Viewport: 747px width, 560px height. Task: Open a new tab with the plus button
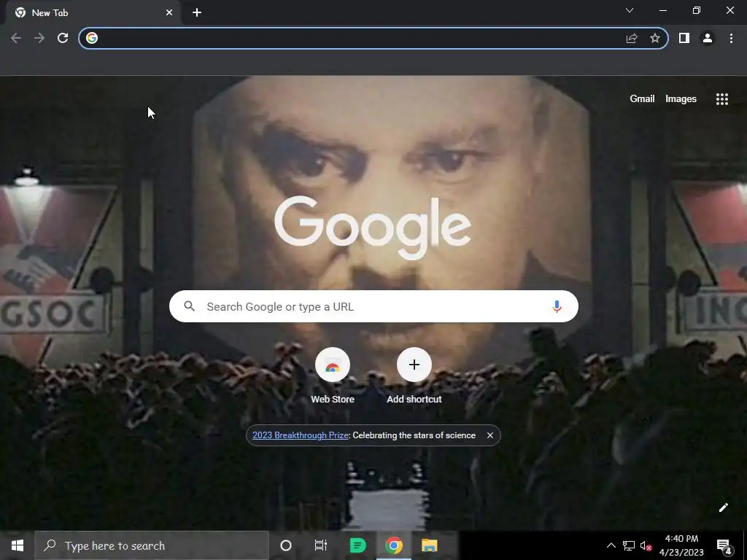(197, 13)
